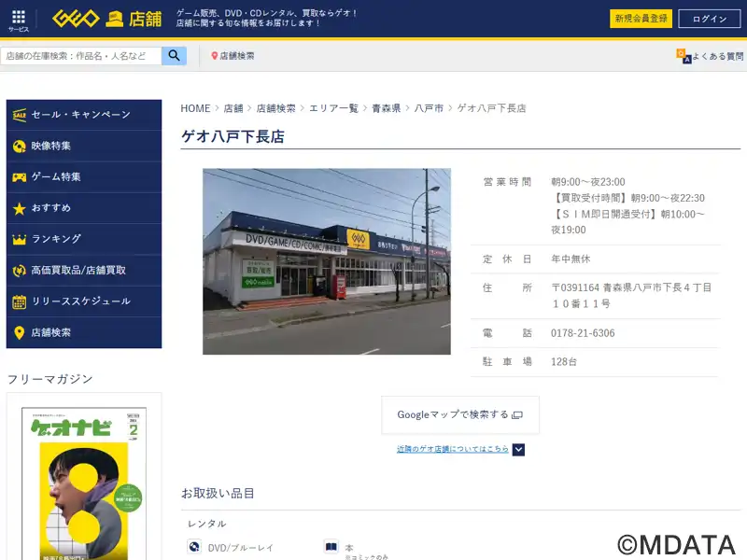The image size is (747, 560).
Task: Click the 年中無休 holiday text
Action: (x=571, y=259)
